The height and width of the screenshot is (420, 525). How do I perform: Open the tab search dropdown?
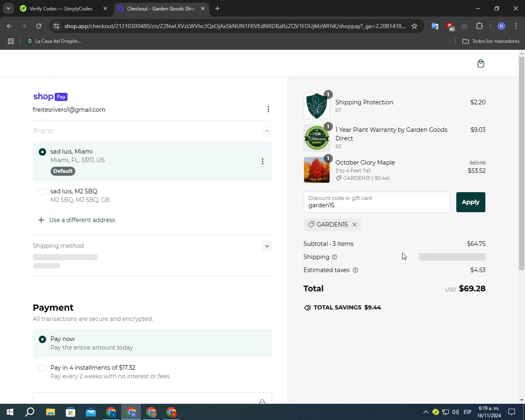(x=8, y=8)
